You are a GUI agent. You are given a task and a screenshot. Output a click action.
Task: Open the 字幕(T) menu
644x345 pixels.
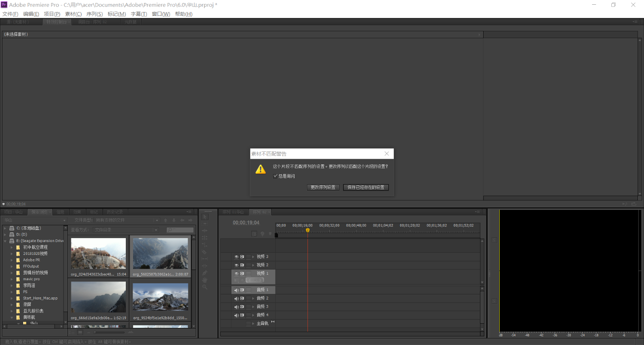[x=139, y=14]
